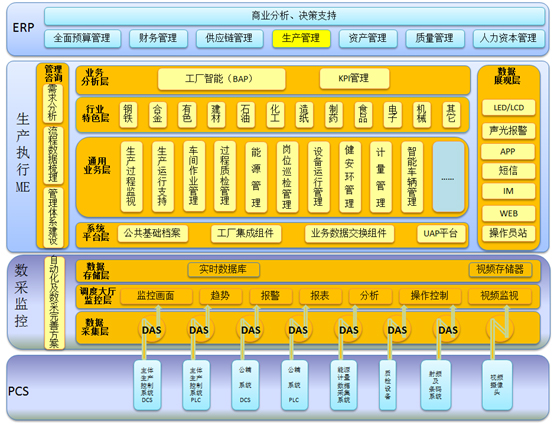554x425 pixels.
Task: Open the 公共基础档案 component
Action: (153, 233)
